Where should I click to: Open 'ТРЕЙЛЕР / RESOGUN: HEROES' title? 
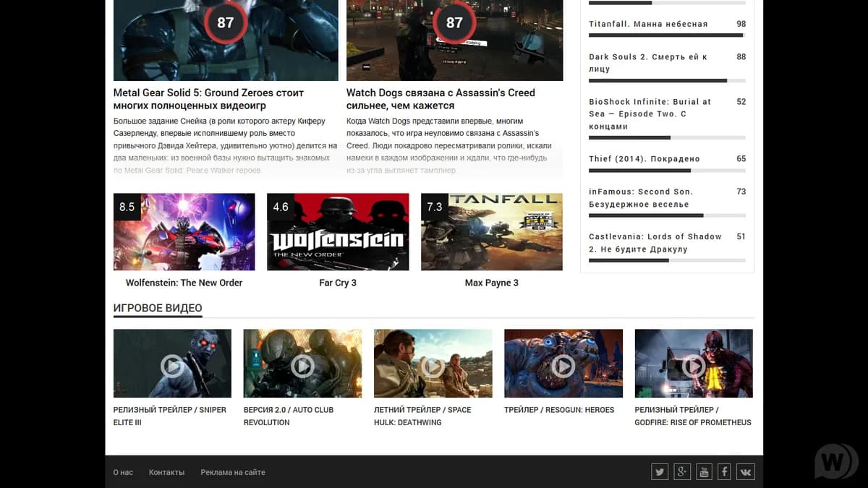(x=559, y=410)
